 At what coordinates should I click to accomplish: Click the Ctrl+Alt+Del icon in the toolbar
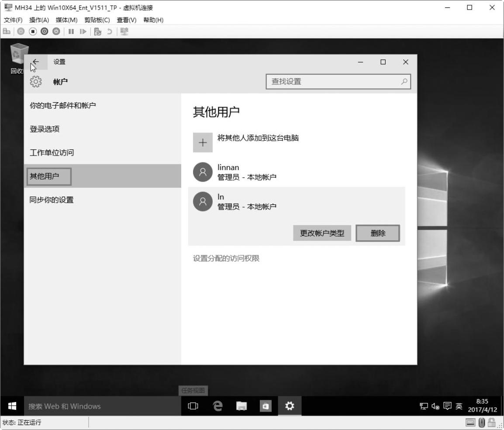coord(7,31)
